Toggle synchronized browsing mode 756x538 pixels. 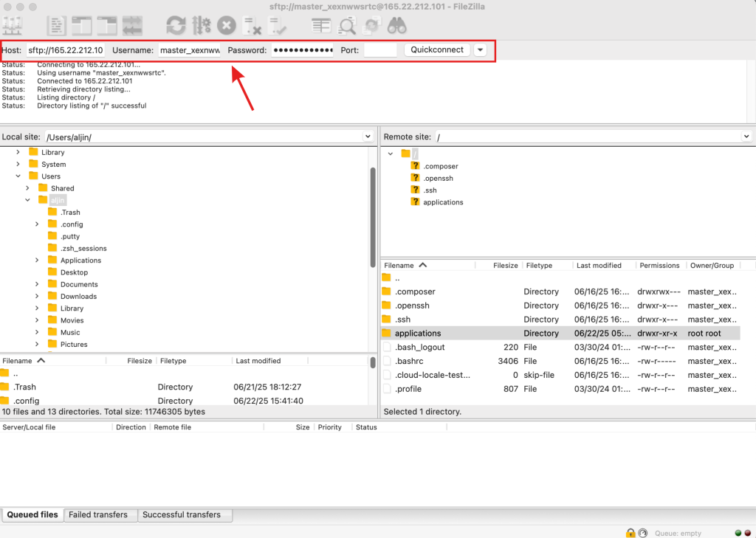372,26
